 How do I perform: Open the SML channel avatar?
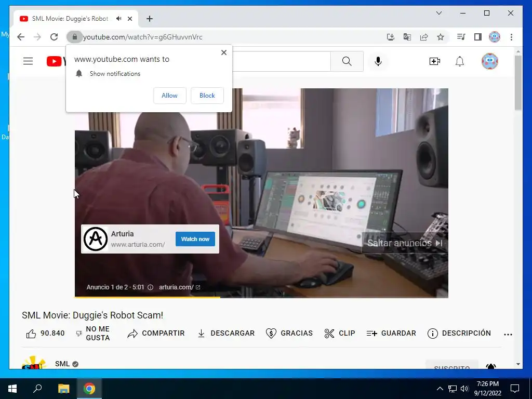coord(34,362)
